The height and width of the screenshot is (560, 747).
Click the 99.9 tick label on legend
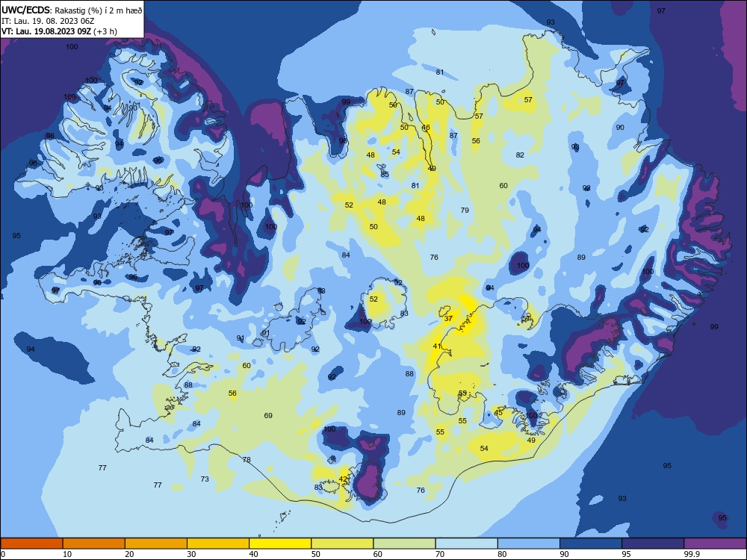coord(691,554)
